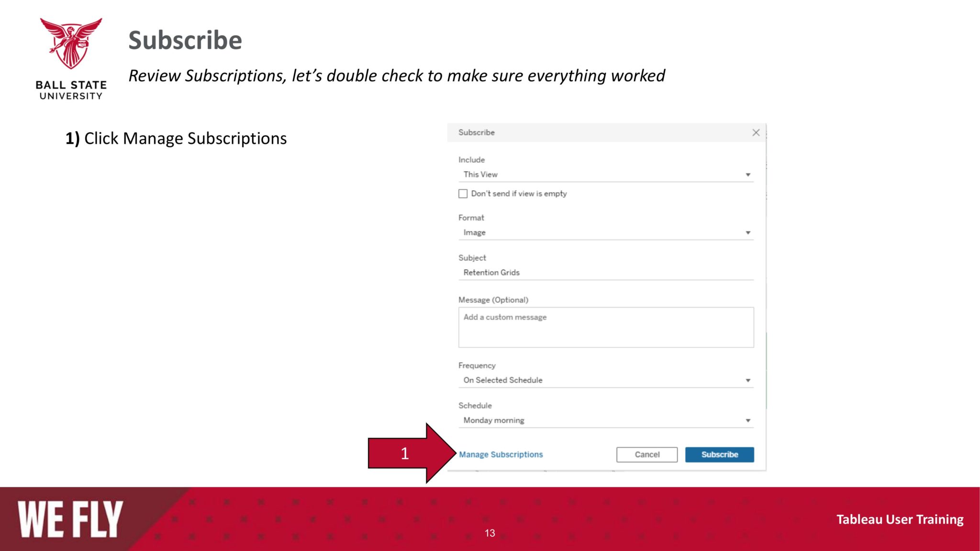
Task: Click the page number 13
Action: tap(490, 533)
